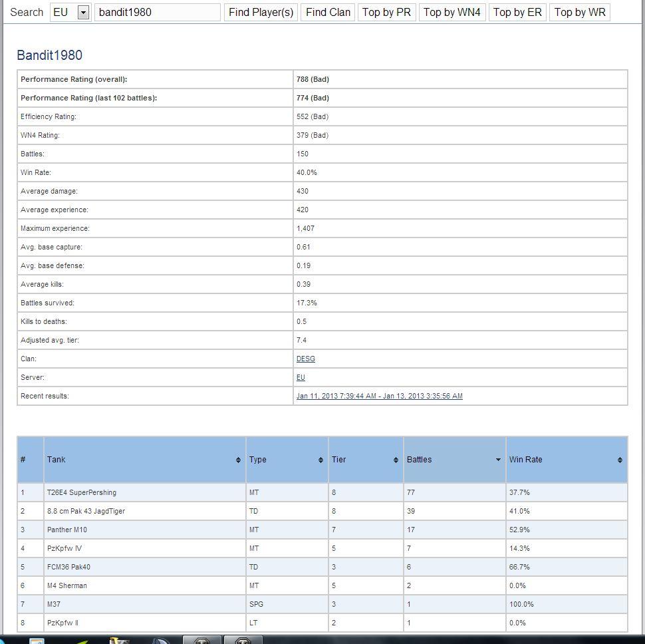Toggle Battles column sort arrow
This screenshot has width=645, height=644.
(498, 460)
